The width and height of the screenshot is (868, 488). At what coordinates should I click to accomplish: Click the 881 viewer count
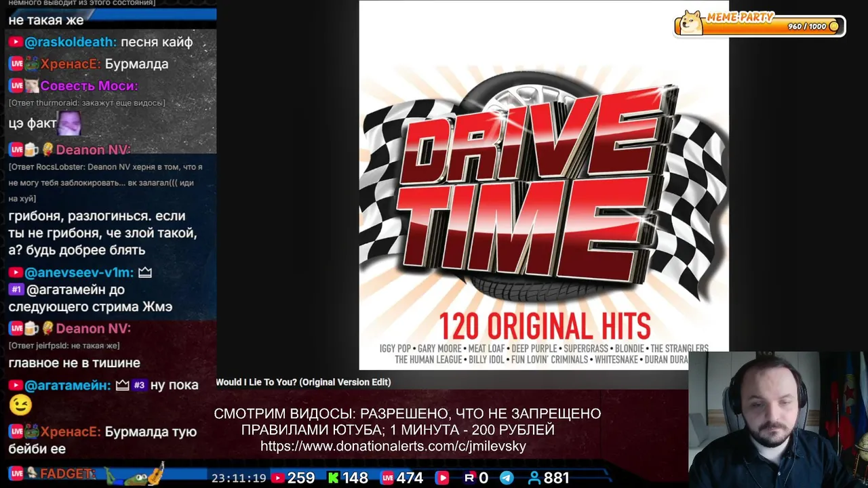click(556, 479)
